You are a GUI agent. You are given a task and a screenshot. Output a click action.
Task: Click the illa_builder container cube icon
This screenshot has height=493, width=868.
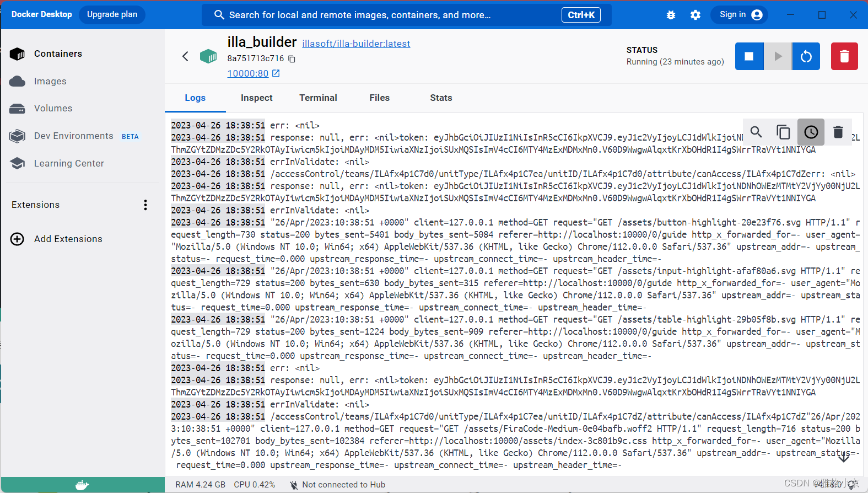pos(208,56)
